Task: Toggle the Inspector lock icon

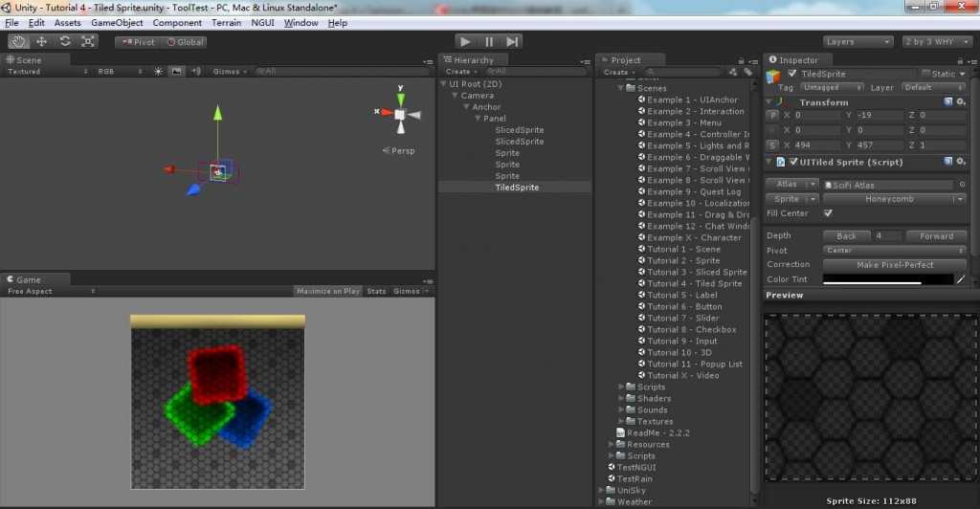Action: click(x=960, y=60)
